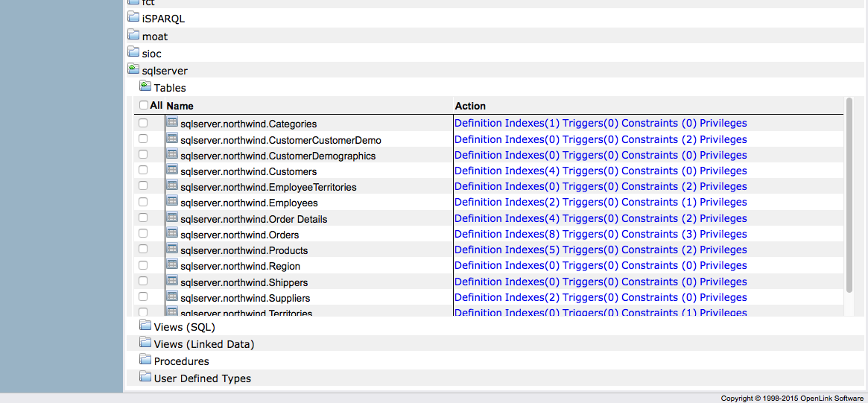
Task: Click the table icon for sqlserver.northwind.Shippers
Action: [x=172, y=282]
